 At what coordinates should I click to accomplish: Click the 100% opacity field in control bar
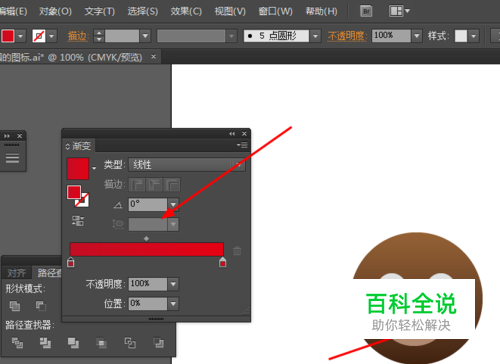click(x=391, y=36)
